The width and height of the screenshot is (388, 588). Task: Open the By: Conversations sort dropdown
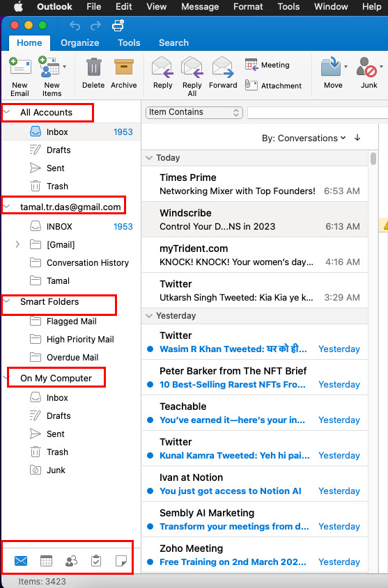pyautogui.click(x=304, y=138)
